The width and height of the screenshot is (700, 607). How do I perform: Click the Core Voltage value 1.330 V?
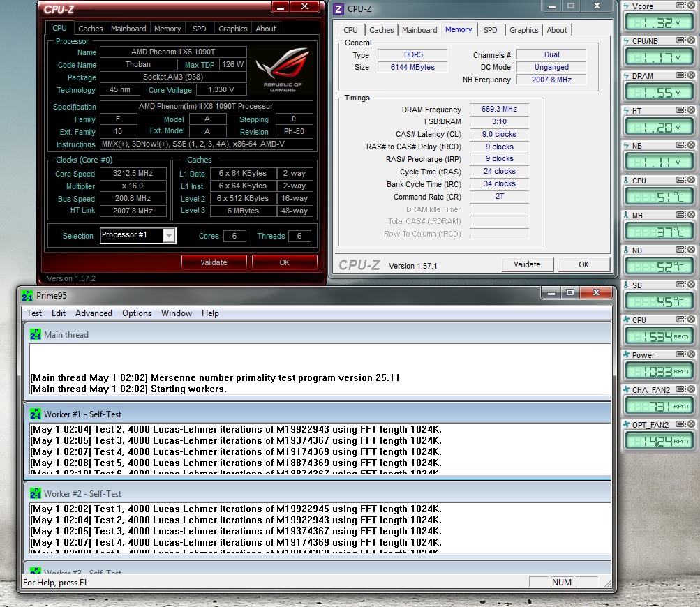click(221, 89)
